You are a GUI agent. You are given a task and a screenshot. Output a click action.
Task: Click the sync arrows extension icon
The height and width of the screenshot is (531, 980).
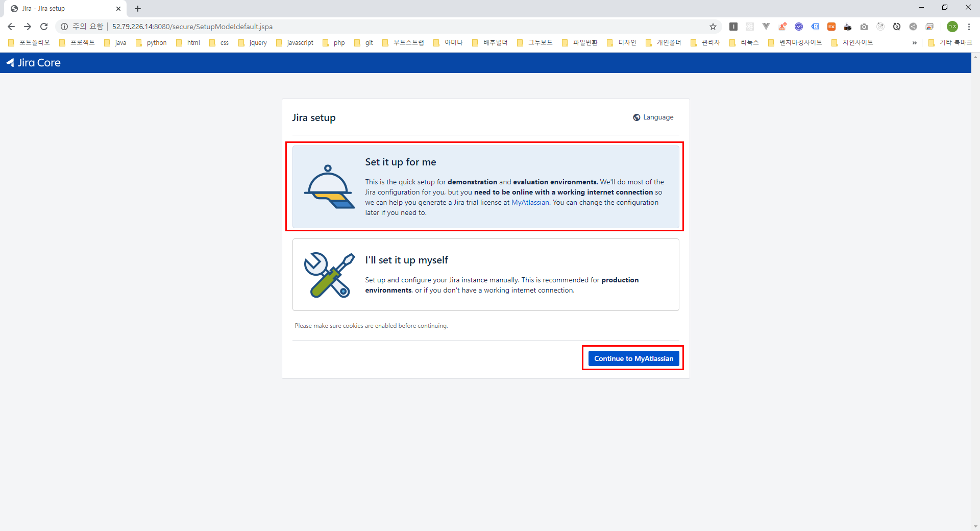897,27
